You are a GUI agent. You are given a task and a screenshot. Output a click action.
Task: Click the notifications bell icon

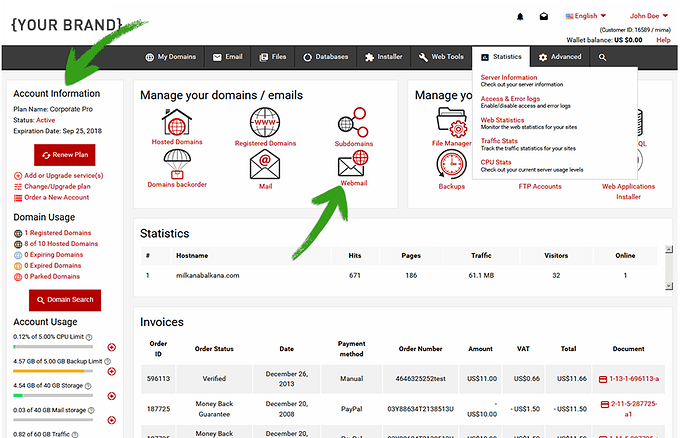520,17
